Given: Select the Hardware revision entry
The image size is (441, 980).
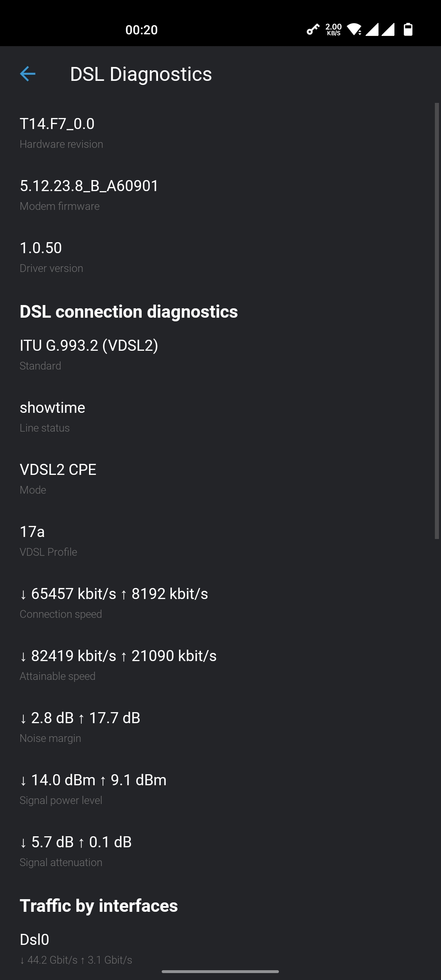Looking at the screenshot, I should [220, 133].
